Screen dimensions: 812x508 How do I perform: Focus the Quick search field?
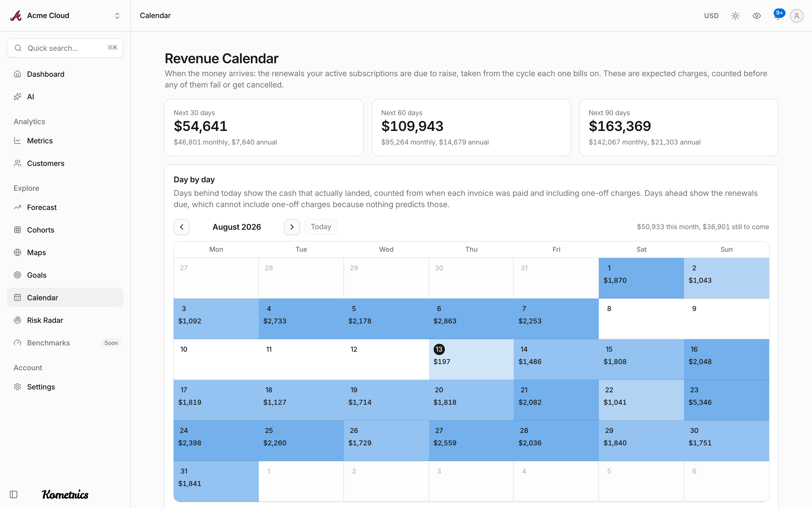point(65,48)
